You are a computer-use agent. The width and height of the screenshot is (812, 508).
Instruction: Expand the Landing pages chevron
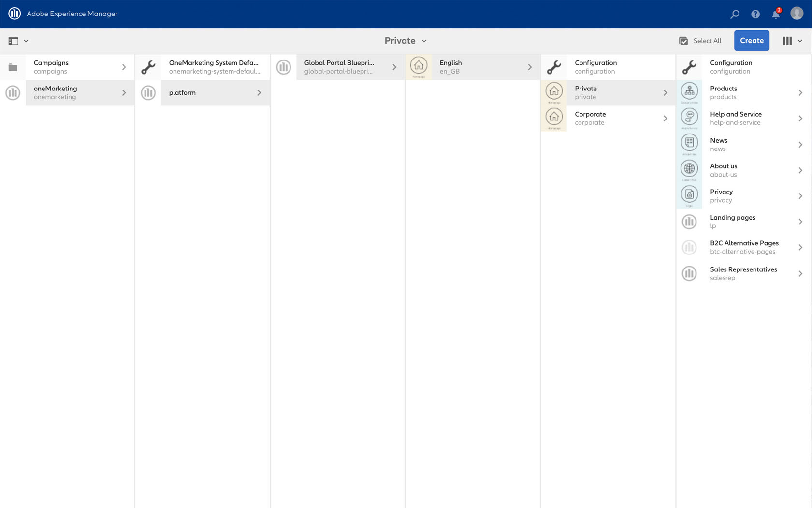pos(800,222)
